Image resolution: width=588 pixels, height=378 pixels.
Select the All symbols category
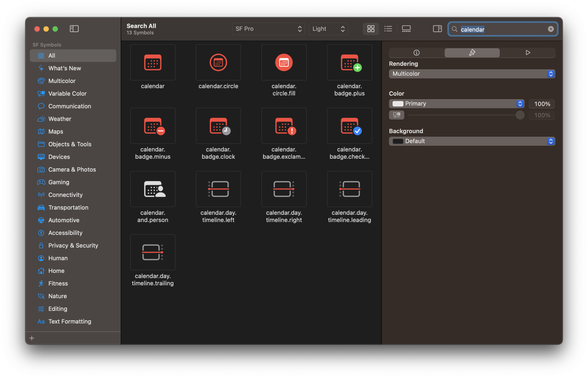click(52, 55)
